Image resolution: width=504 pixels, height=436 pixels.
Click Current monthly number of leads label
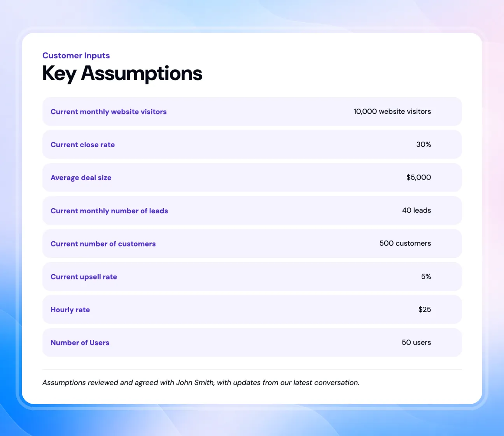click(109, 211)
